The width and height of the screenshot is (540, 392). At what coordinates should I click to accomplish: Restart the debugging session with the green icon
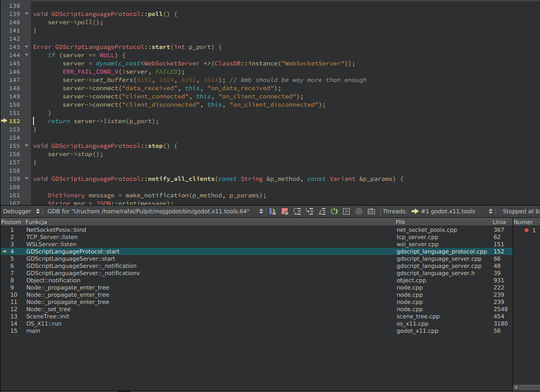(334, 212)
